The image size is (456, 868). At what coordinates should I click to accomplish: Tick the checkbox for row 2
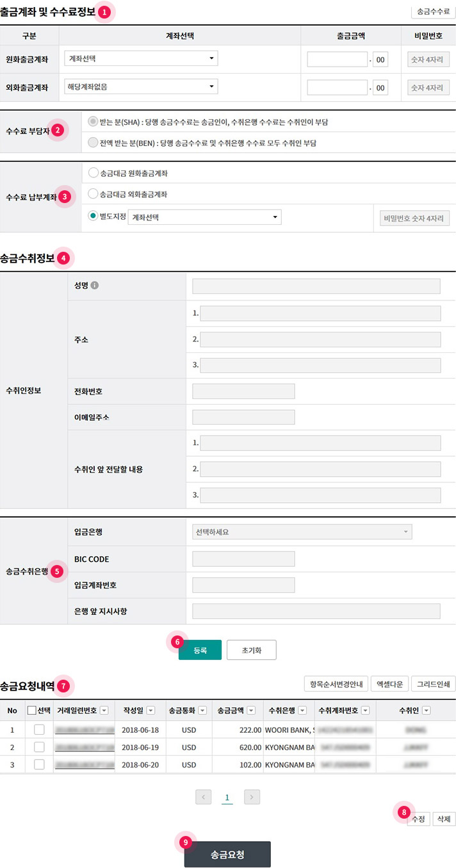[x=39, y=747]
